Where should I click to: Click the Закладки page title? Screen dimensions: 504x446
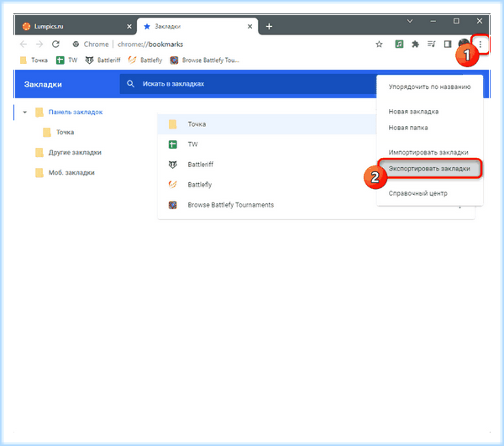[x=43, y=85]
